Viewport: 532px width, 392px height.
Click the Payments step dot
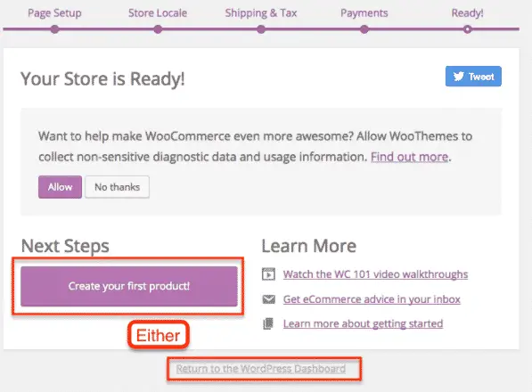coord(364,29)
